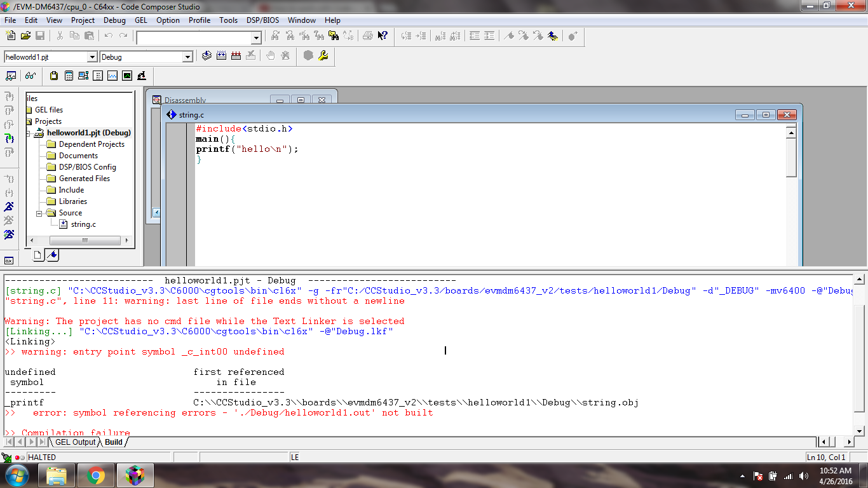This screenshot has height=488, width=868.
Task: Undo the last edit
Action: tap(109, 36)
